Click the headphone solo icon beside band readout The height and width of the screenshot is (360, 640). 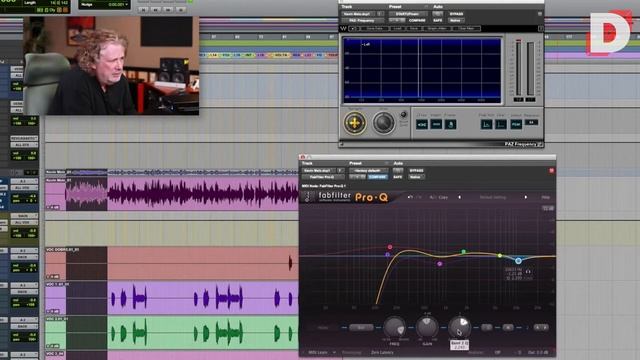coord(528,271)
